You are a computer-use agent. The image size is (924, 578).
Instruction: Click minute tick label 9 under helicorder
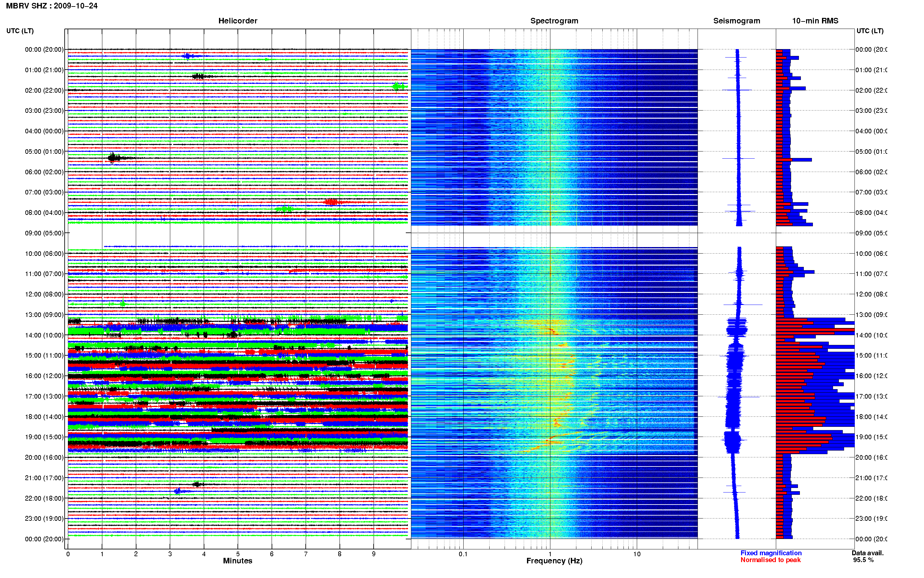(x=374, y=554)
